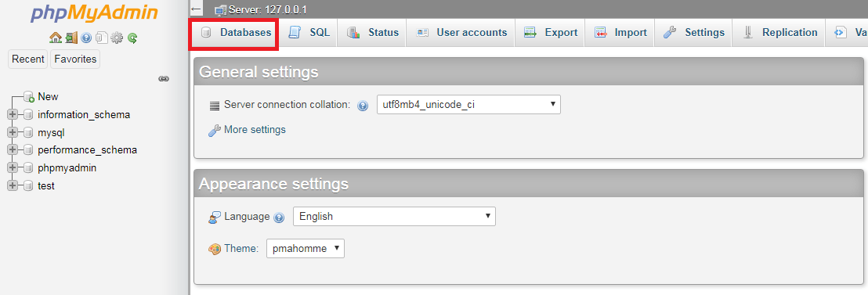Go to the Home icon in sidebar
The image size is (868, 295).
tap(56, 38)
